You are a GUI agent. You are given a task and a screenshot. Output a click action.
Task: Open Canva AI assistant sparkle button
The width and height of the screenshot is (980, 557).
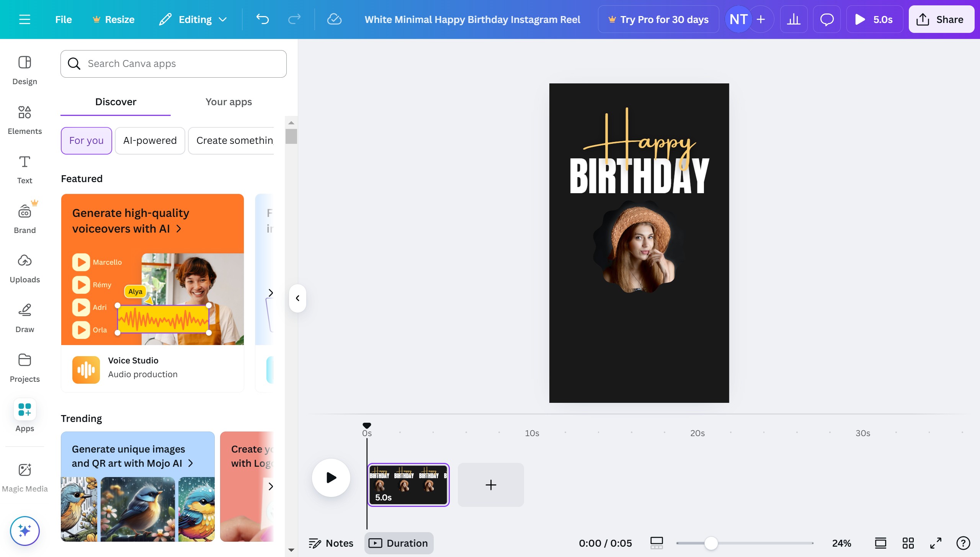tap(24, 531)
